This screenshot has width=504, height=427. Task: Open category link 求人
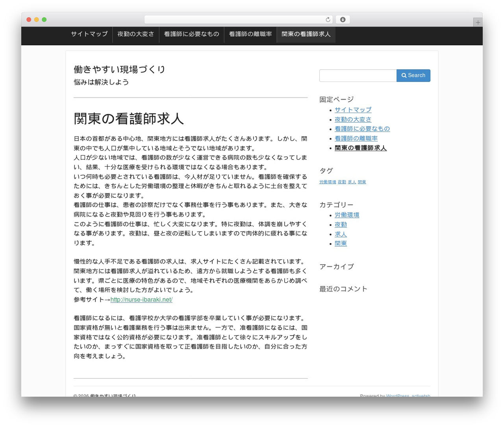341,234
